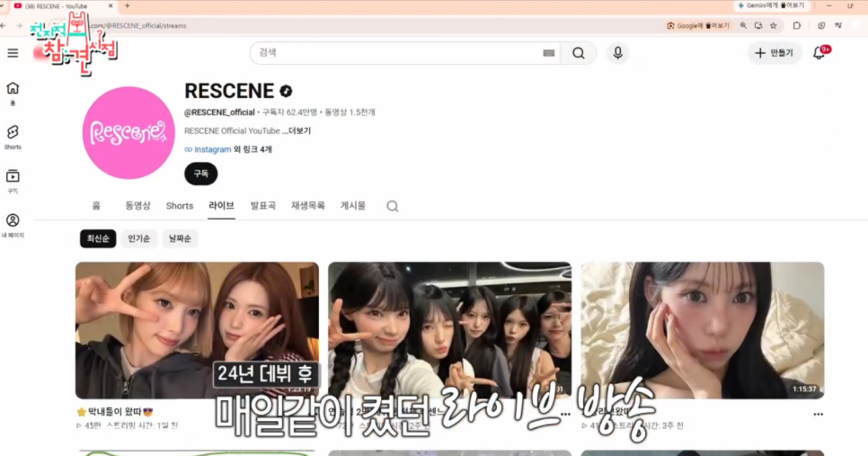This screenshot has height=456, width=868.
Task: Switch to the 동영상 tab
Action: pyautogui.click(x=137, y=206)
